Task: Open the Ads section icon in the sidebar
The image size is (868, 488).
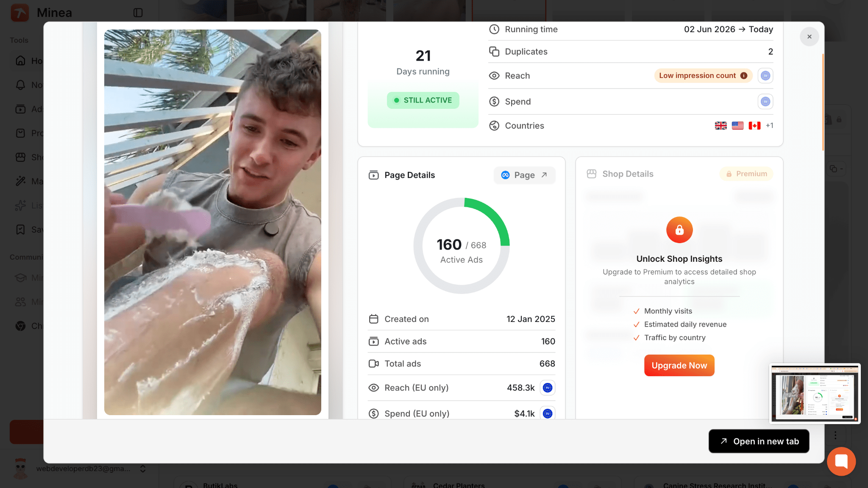Action: tap(20, 109)
